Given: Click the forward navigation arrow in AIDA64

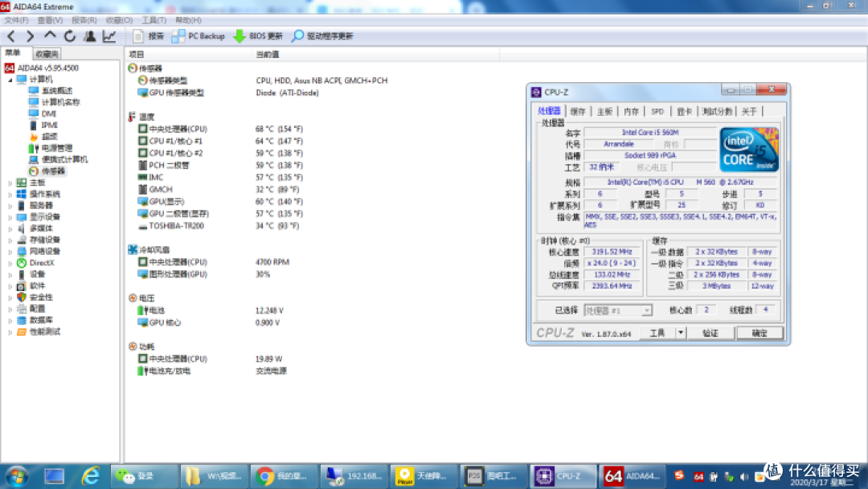Looking at the screenshot, I should coord(30,36).
